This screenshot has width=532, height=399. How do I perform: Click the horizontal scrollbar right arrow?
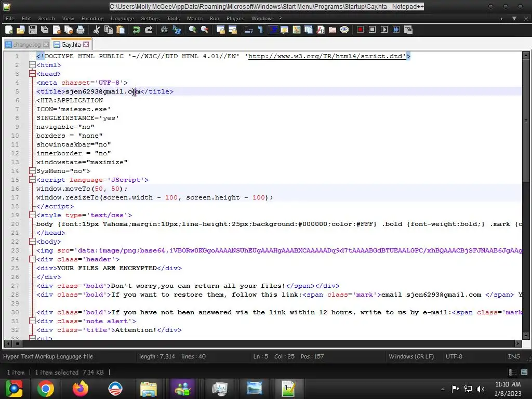point(518,344)
